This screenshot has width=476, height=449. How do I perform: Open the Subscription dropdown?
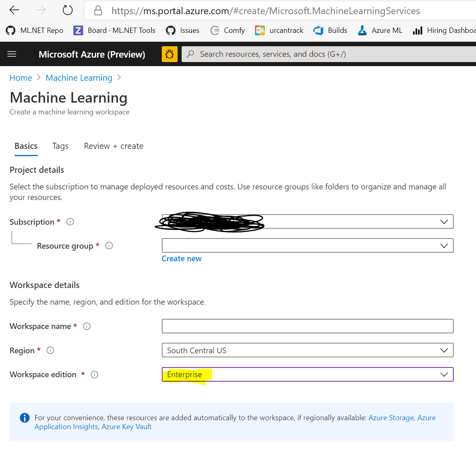tap(445, 221)
